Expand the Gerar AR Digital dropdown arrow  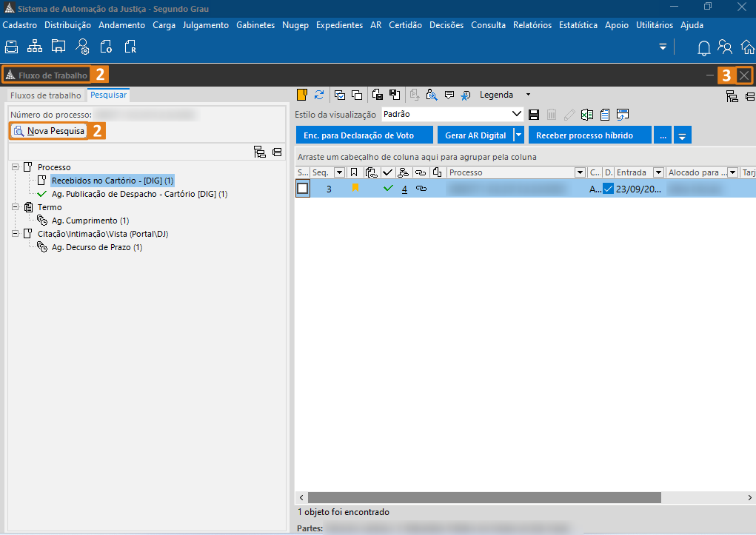tap(518, 135)
